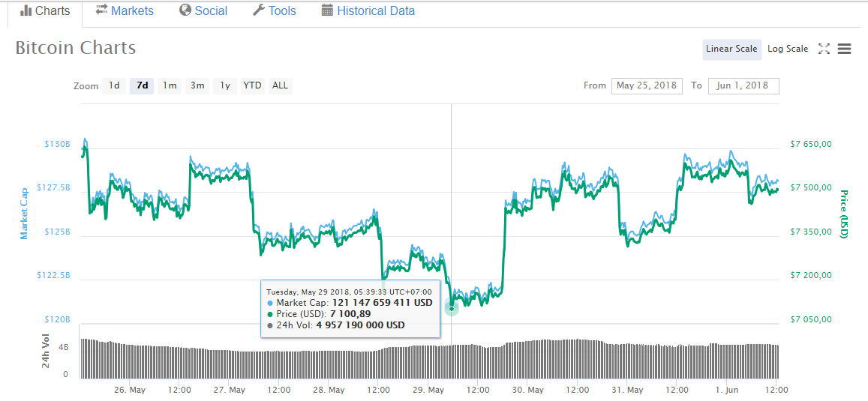Click the 30. May date label

528,390
